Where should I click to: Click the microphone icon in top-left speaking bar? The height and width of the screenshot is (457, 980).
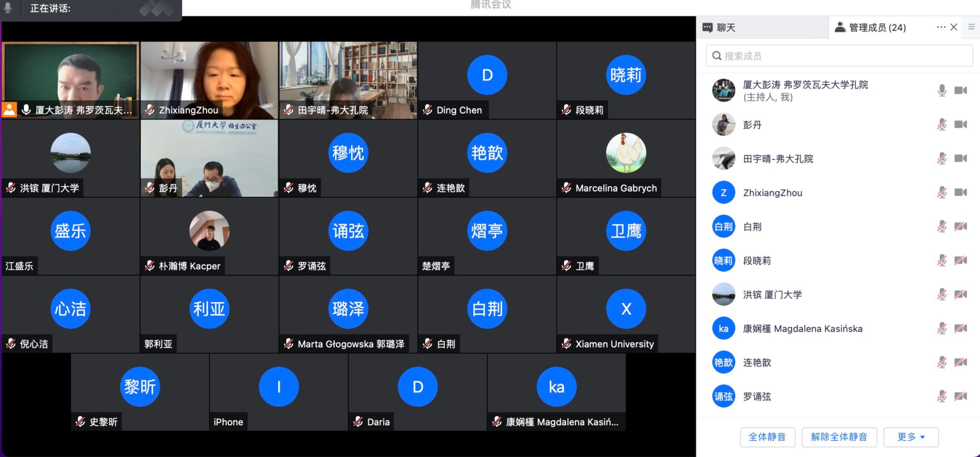coord(8,8)
